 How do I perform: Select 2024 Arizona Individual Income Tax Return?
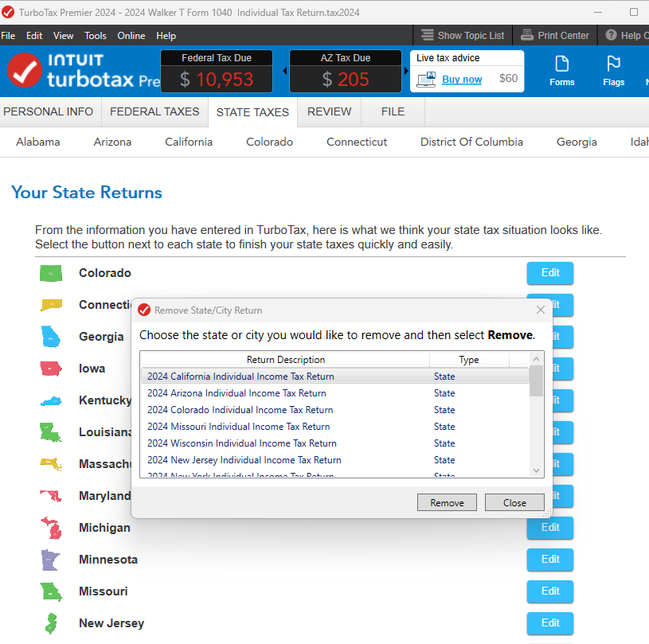tap(334, 393)
